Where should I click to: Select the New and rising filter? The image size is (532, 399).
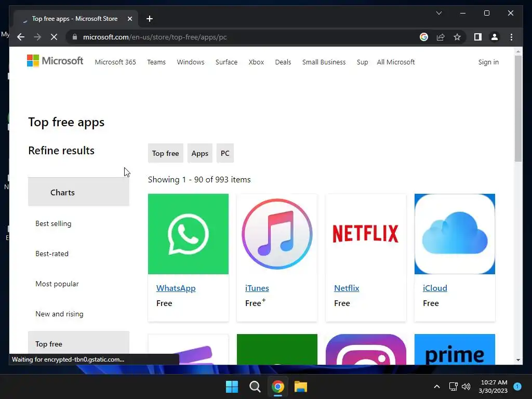59,314
